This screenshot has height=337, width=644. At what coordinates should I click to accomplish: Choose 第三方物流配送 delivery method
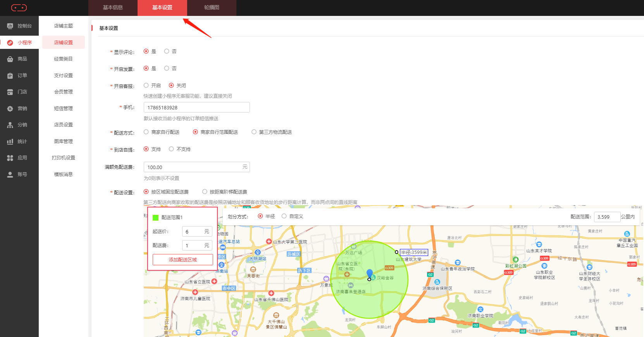click(x=254, y=132)
